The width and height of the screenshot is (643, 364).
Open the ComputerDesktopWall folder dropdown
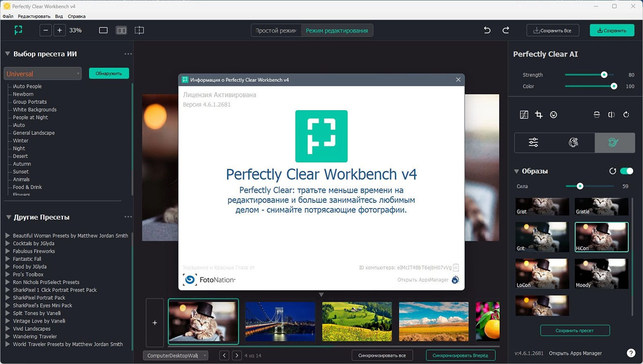(x=175, y=355)
